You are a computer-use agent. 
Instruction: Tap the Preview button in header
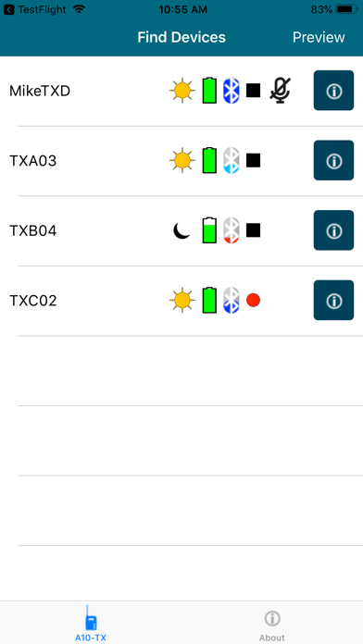pyautogui.click(x=319, y=37)
